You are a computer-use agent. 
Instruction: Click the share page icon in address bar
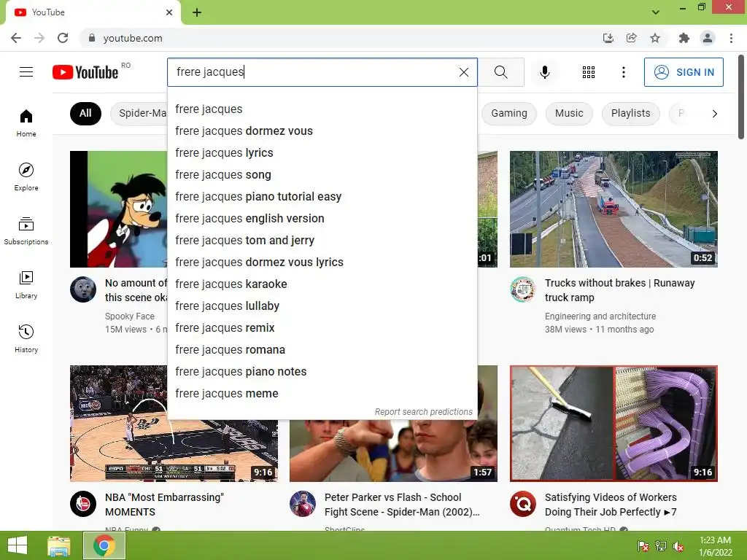(x=632, y=38)
